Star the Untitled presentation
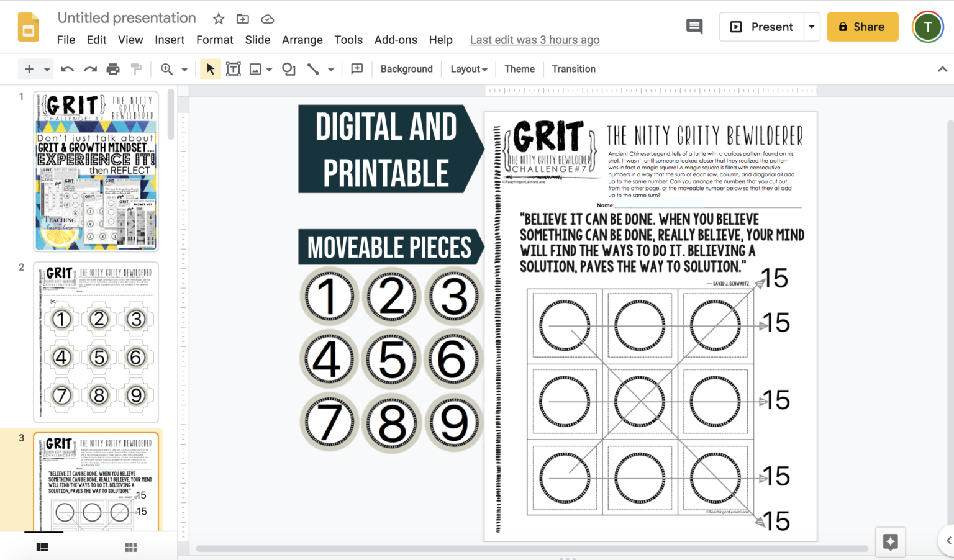 click(219, 19)
